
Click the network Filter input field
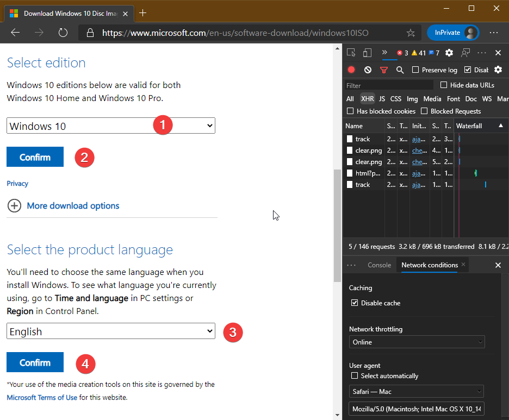pos(389,86)
